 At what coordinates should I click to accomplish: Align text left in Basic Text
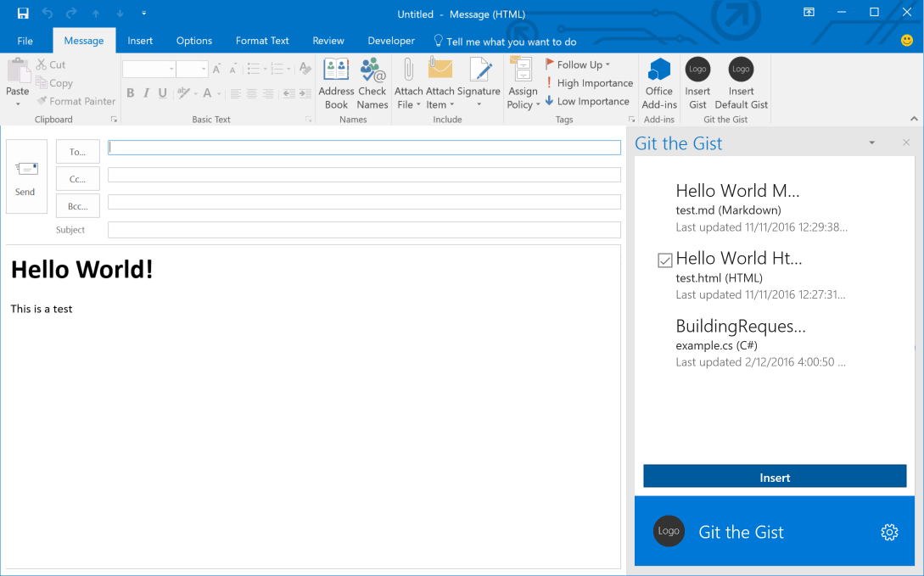236,93
